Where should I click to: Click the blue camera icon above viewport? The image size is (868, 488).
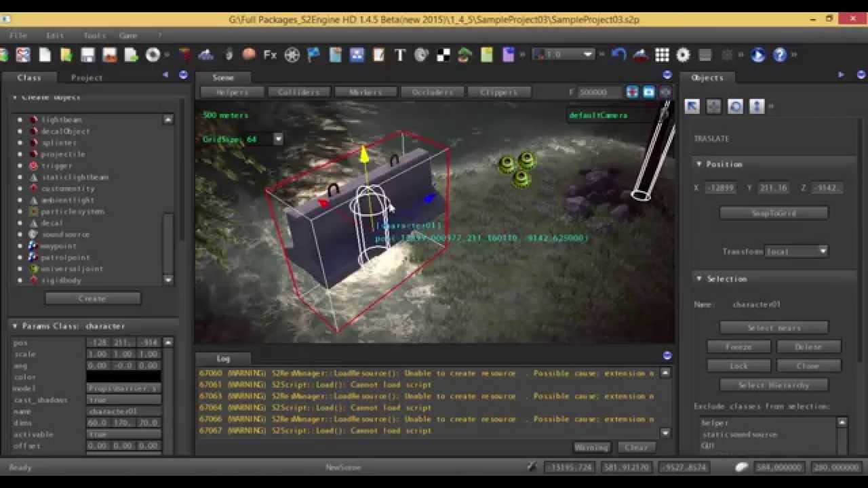coord(648,92)
